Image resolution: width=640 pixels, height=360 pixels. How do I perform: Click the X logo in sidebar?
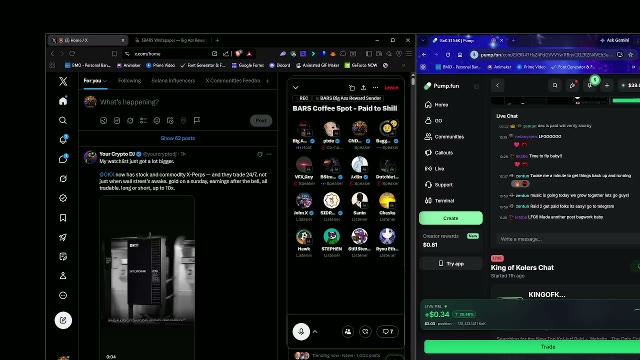63,81
